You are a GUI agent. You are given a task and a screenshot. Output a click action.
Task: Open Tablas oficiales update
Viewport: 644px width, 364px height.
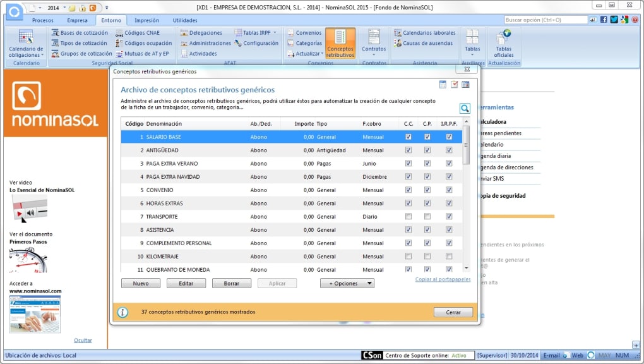(x=504, y=43)
